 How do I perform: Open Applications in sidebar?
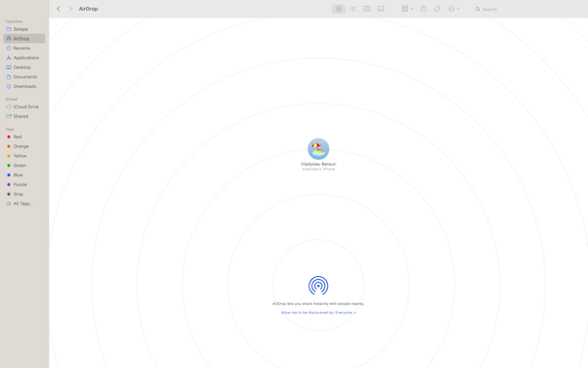coord(24,58)
